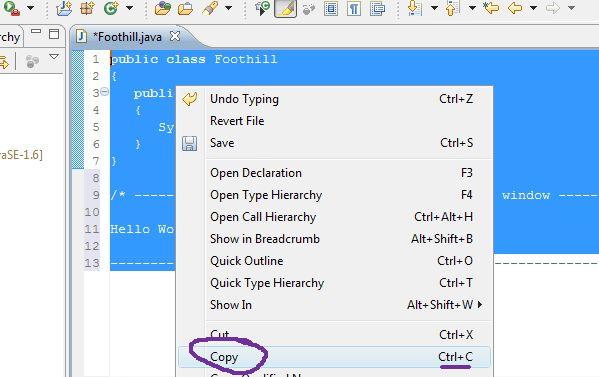Click the grayed Forward navigation arrow
This screenshot has height=377, width=599.
tap(553, 8)
